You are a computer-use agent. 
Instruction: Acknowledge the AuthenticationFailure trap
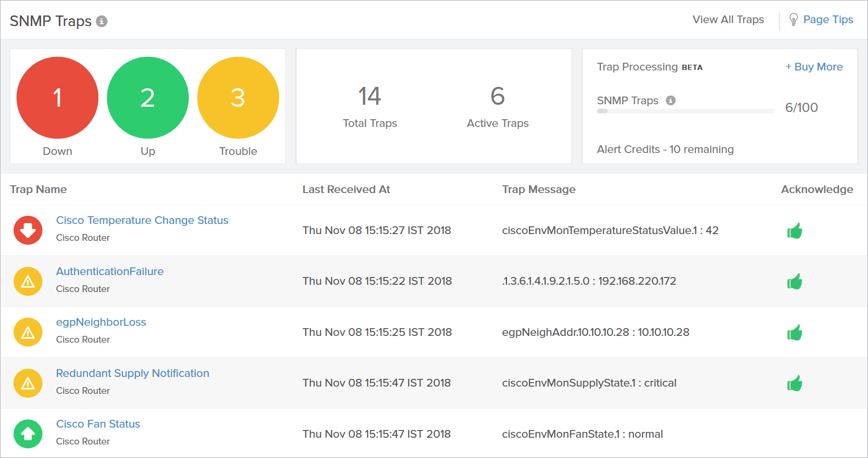[795, 281]
